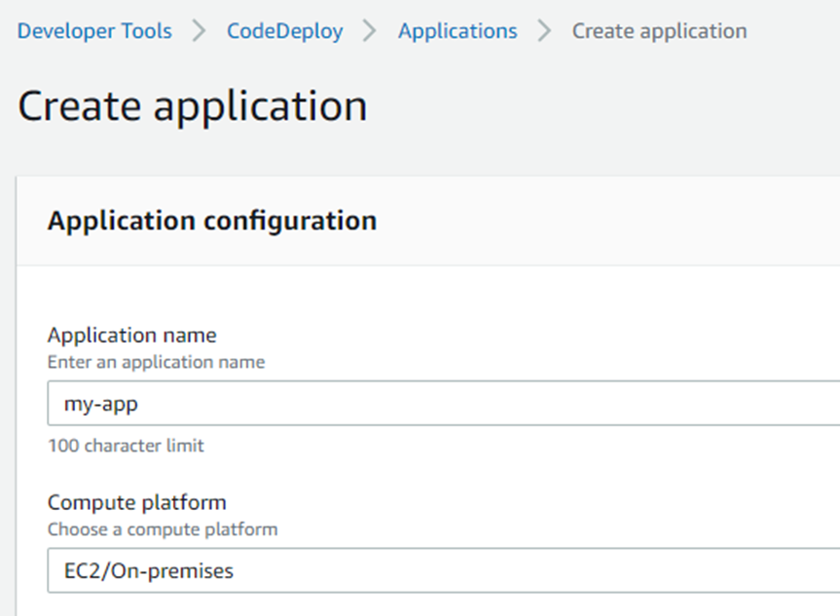Screen dimensions: 840x616
Task: Select the Application configuration panel header
Action: pos(212,221)
